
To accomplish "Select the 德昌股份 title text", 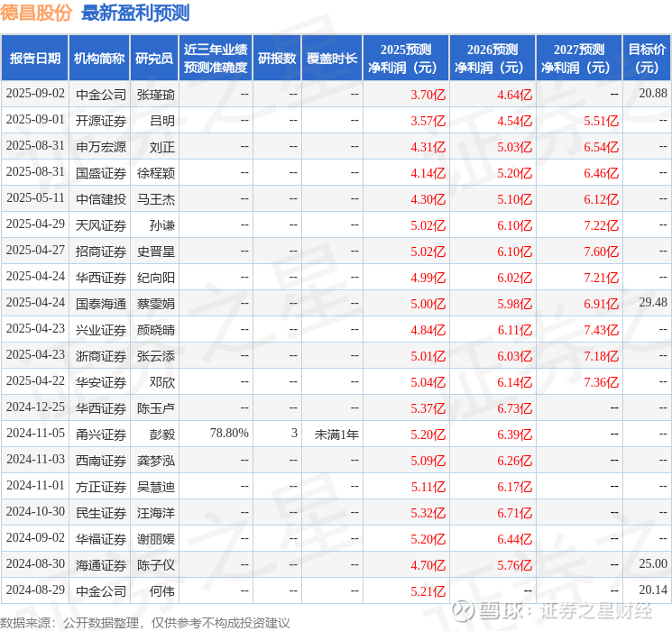I will (x=36, y=13).
